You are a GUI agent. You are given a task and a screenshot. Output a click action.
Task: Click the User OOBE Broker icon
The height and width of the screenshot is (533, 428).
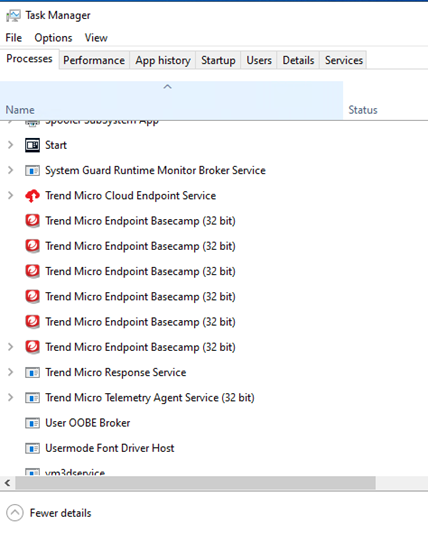click(32, 423)
